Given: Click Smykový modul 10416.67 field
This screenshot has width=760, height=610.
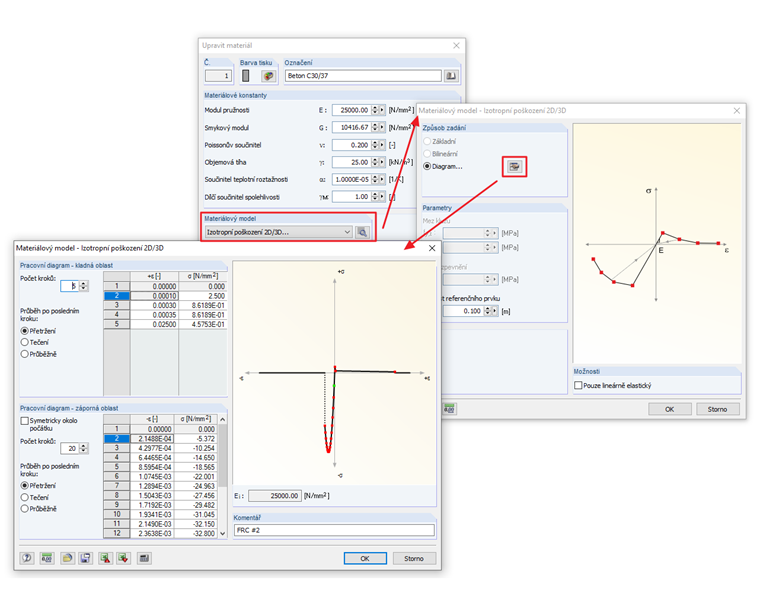Looking at the screenshot, I should 351,127.
